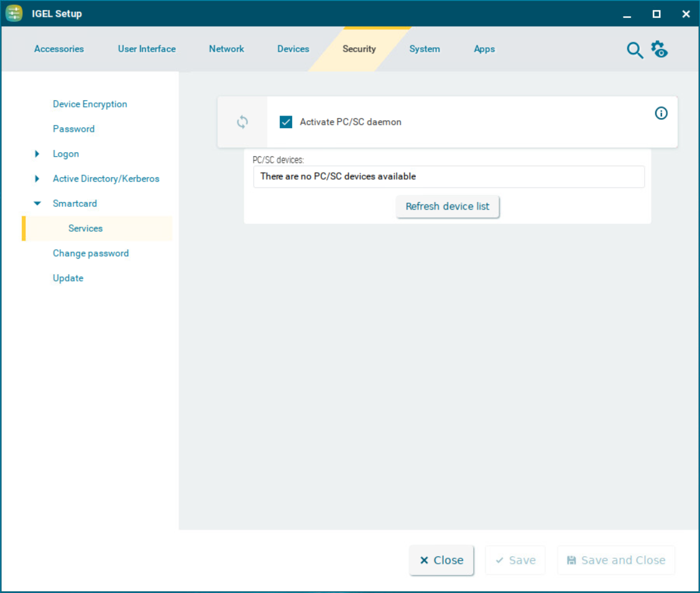The image size is (700, 593).
Task: Minimize the IGEL Setup window
Action: coord(627,14)
